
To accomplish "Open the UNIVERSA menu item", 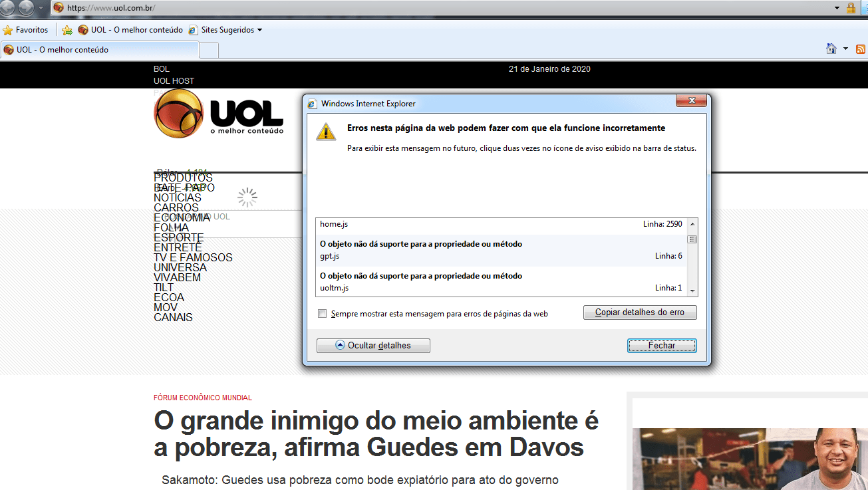I will tap(180, 267).
